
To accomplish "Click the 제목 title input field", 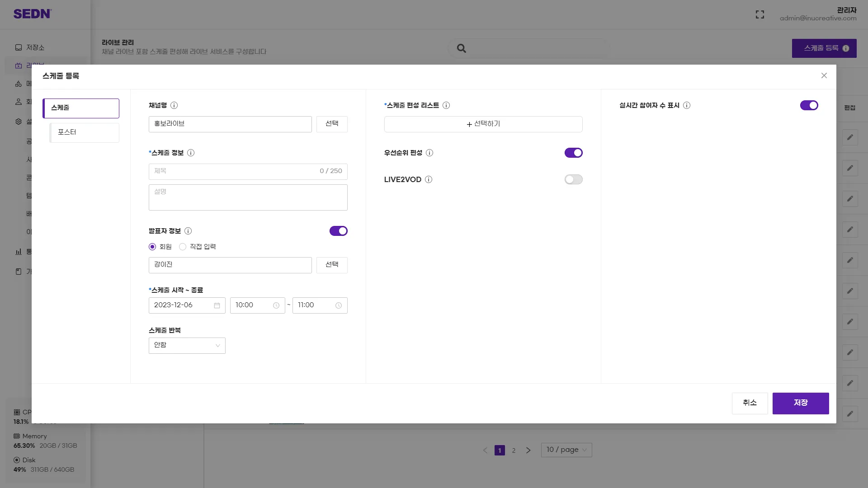I will [235, 171].
